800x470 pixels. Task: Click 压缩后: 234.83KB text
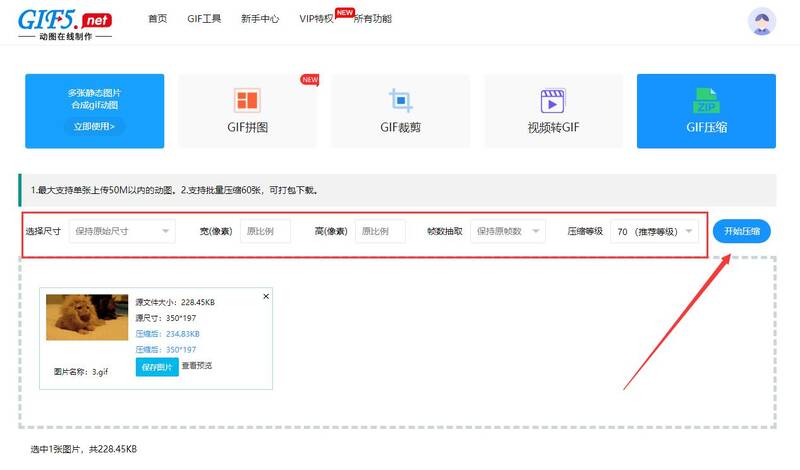(167, 334)
